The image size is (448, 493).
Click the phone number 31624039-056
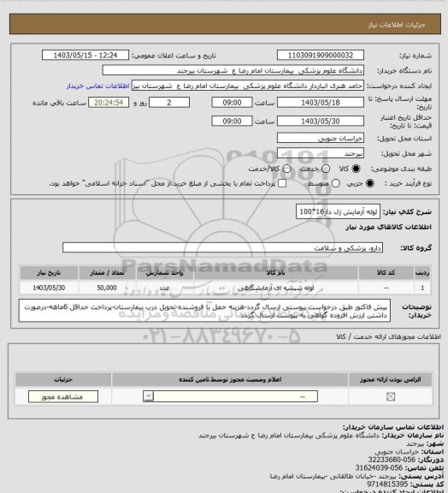(379, 467)
